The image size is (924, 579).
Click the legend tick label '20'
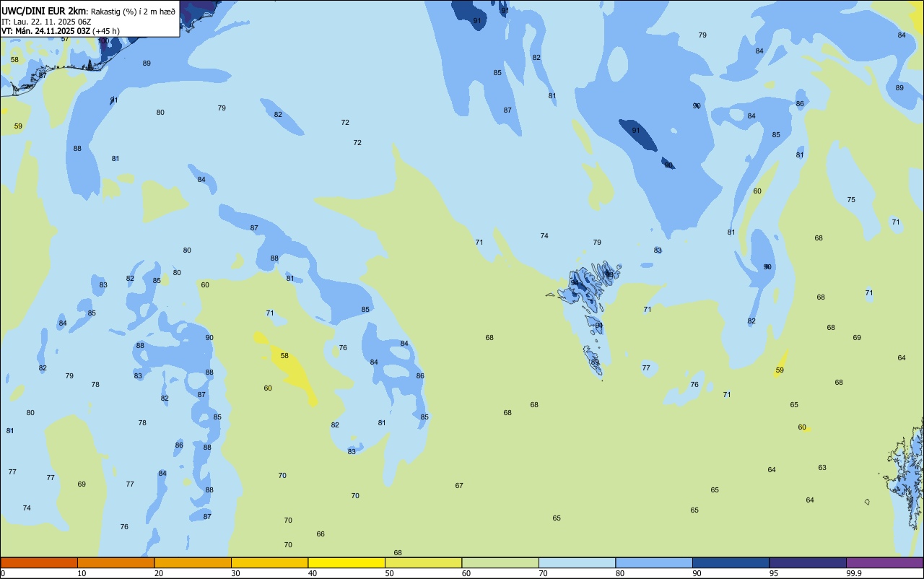pos(159,573)
